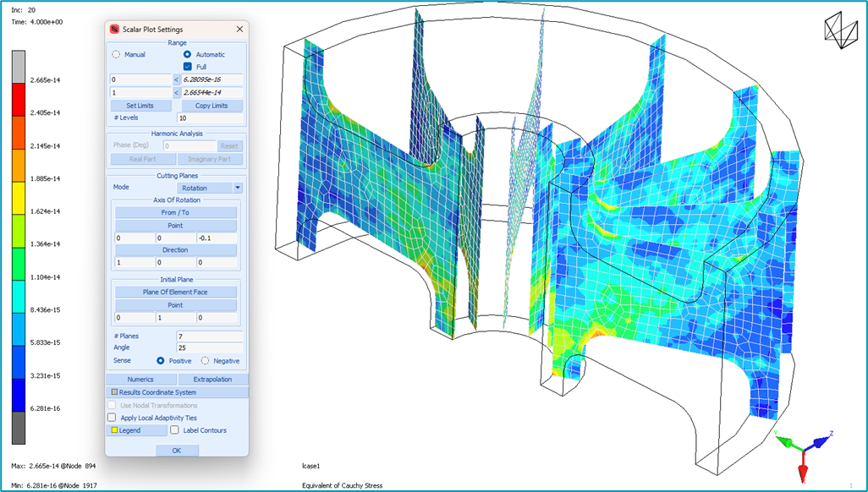This screenshot has width=868, height=492.
Task: Select the Manual range radio button
Action: (116, 54)
